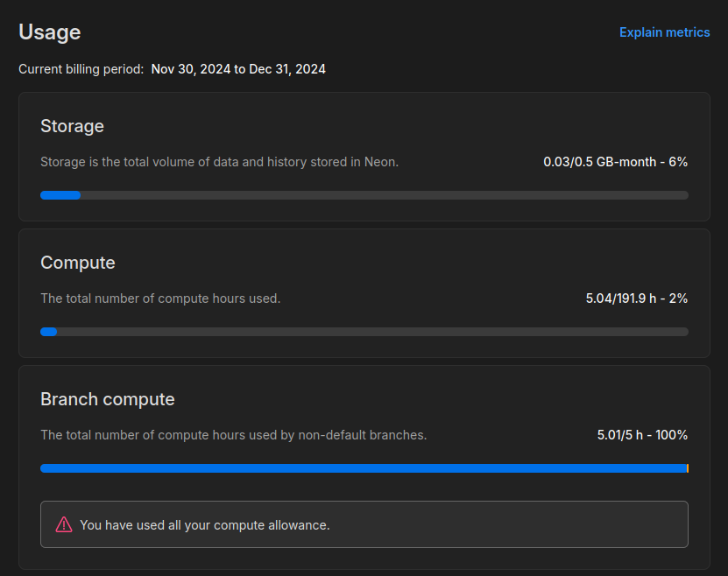Click the compute allowance warning message
Image resolution: width=728 pixels, height=576 pixels.
tap(205, 525)
